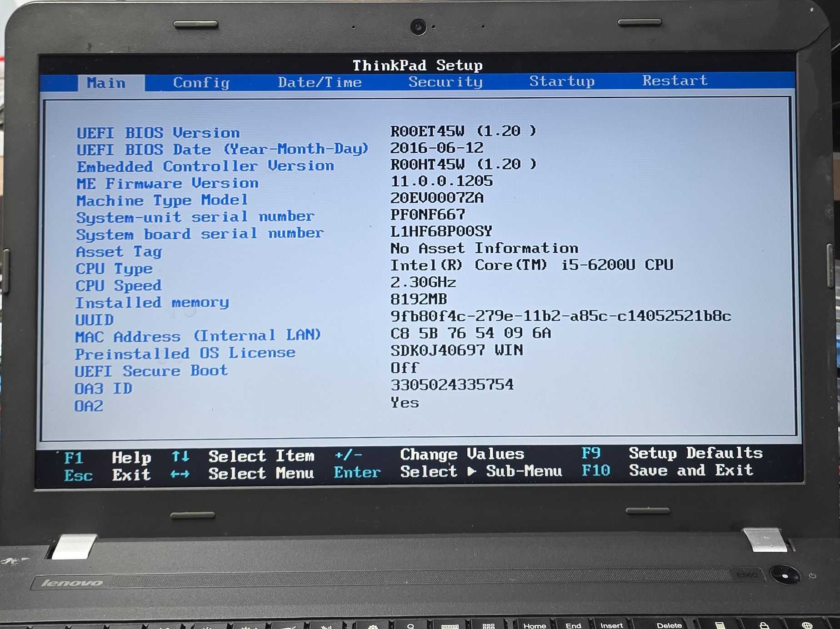
Task: Select the Preinstalled OS License label
Action: tap(185, 353)
